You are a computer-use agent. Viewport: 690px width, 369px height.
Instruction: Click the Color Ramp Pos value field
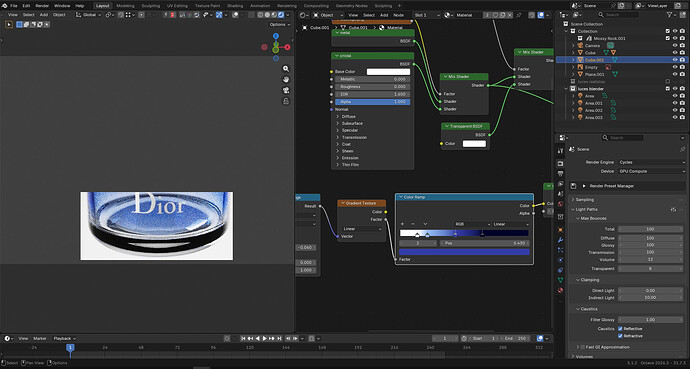(485, 243)
